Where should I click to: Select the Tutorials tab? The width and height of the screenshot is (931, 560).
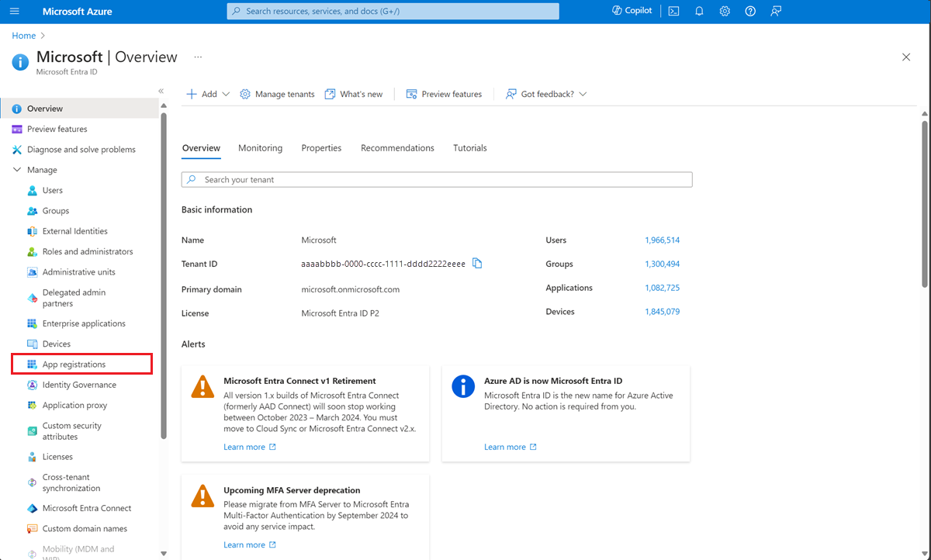pyautogui.click(x=469, y=147)
